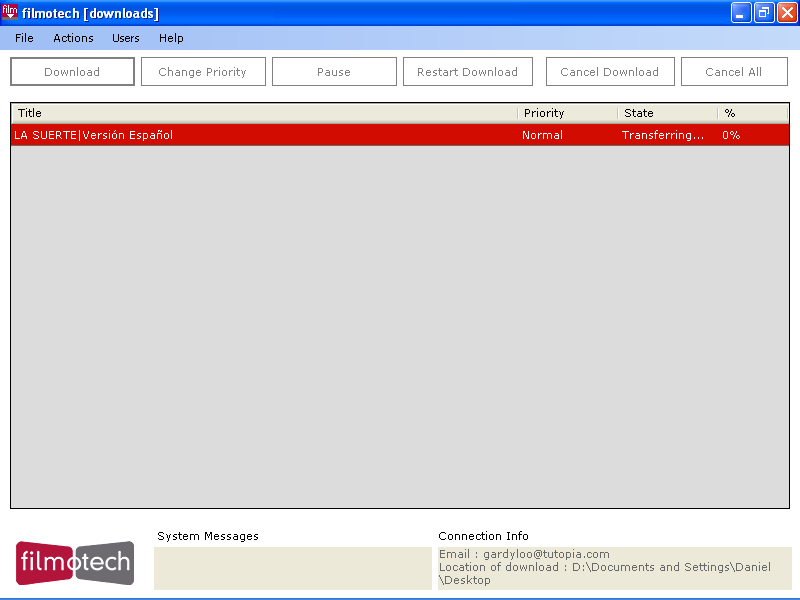Restore down the filmotech window

point(764,13)
